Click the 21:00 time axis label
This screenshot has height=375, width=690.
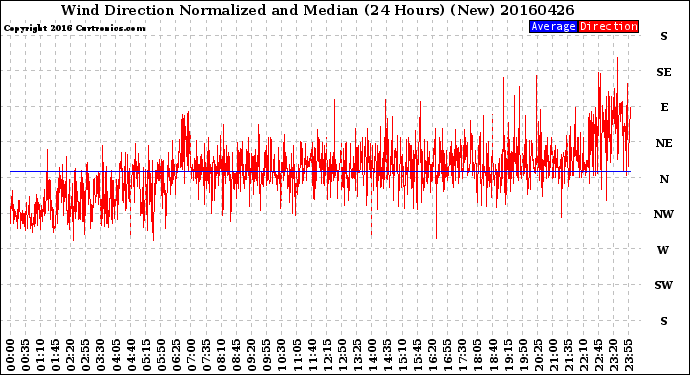(552, 355)
